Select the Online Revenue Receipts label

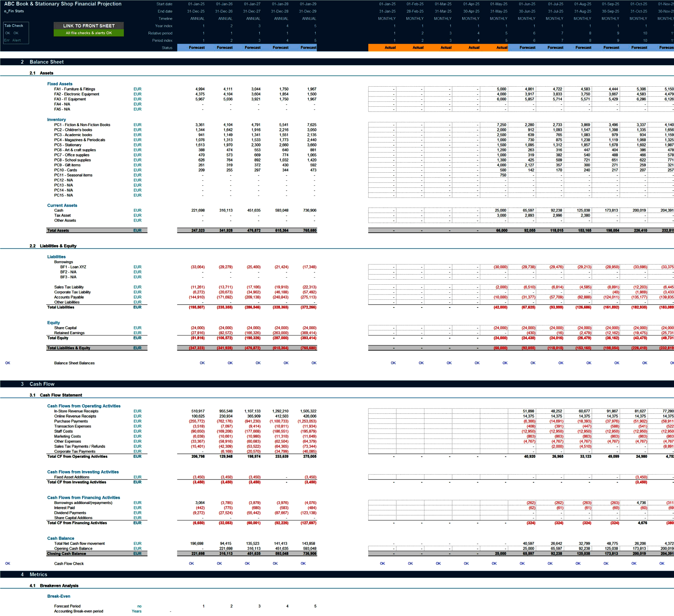click(x=75, y=416)
